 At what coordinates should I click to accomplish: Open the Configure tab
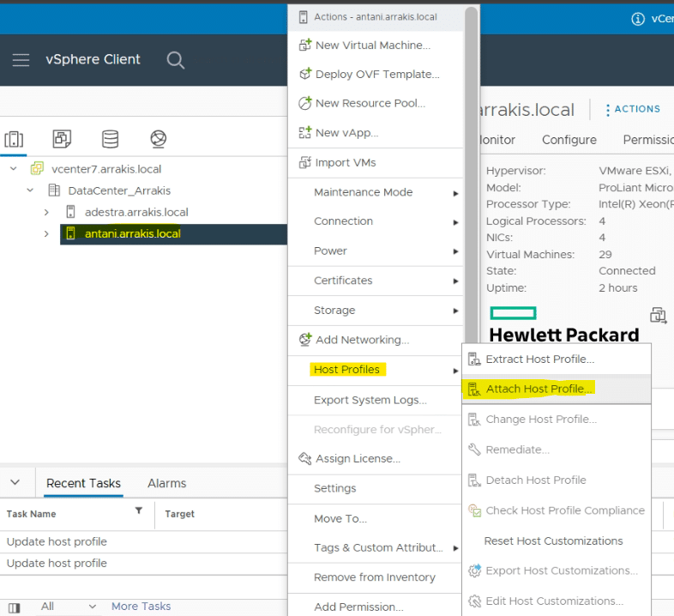569,140
